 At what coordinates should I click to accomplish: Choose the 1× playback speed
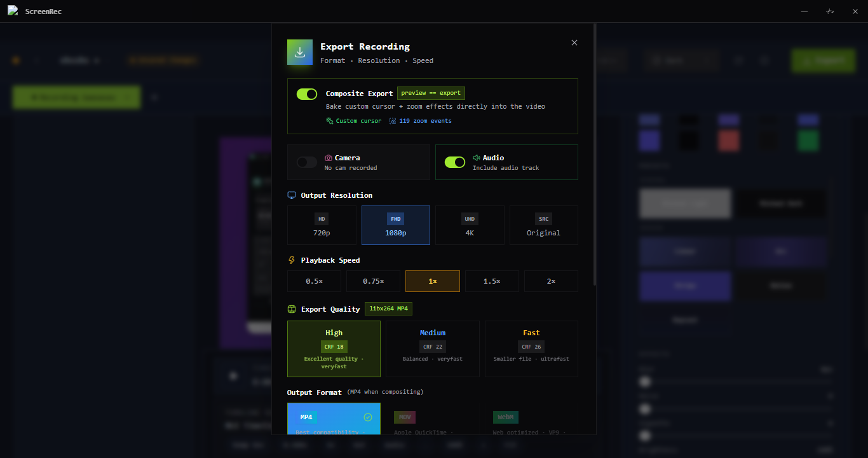[433, 281]
